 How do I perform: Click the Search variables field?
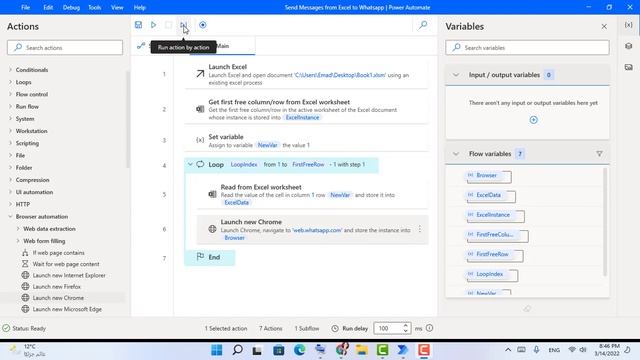[527, 47]
